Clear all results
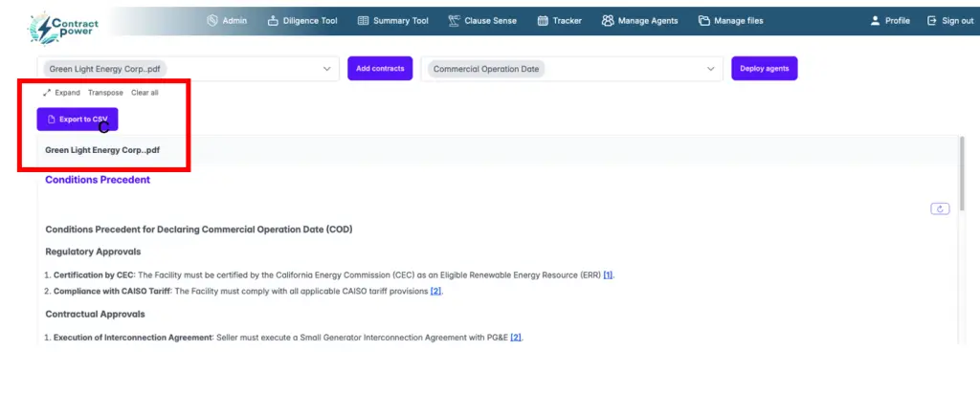The width and height of the screenshot is (980, 394). pyautogui.click(x=145, y=93)
